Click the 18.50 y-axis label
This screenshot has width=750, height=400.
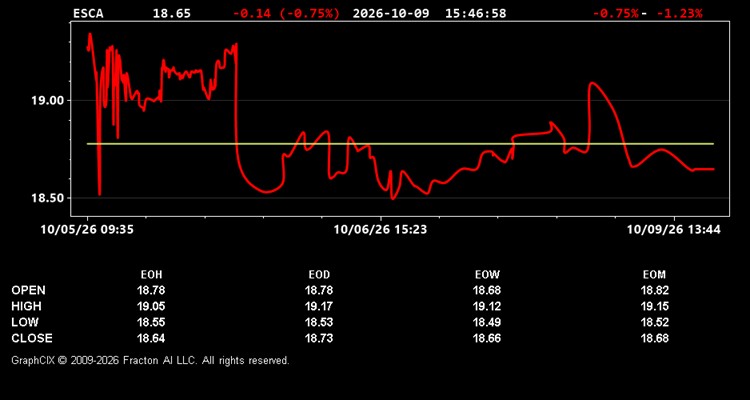coord(48,198)
